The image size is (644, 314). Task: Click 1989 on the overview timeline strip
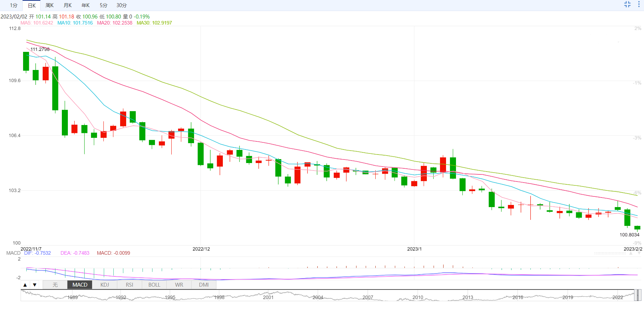pos(73,297)
